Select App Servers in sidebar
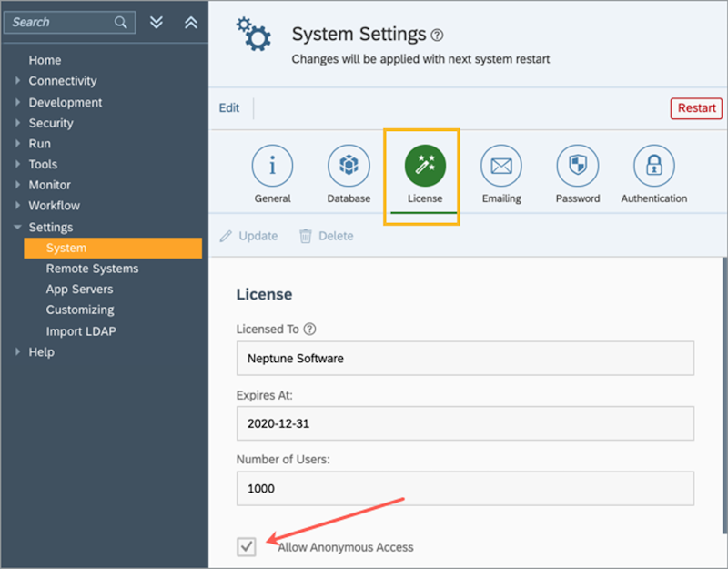The height and width of the screenshot is (569, 728). pos(79,289)
